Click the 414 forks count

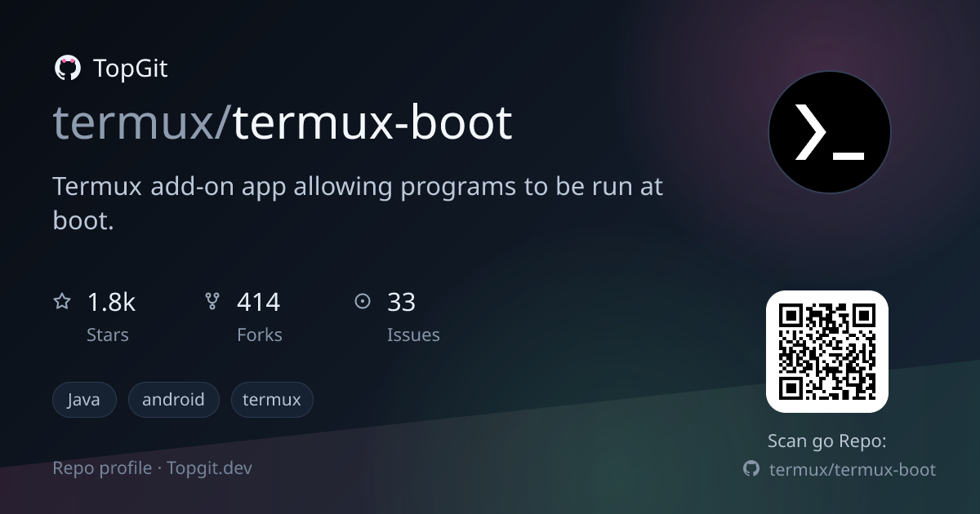tap(258, 302)
